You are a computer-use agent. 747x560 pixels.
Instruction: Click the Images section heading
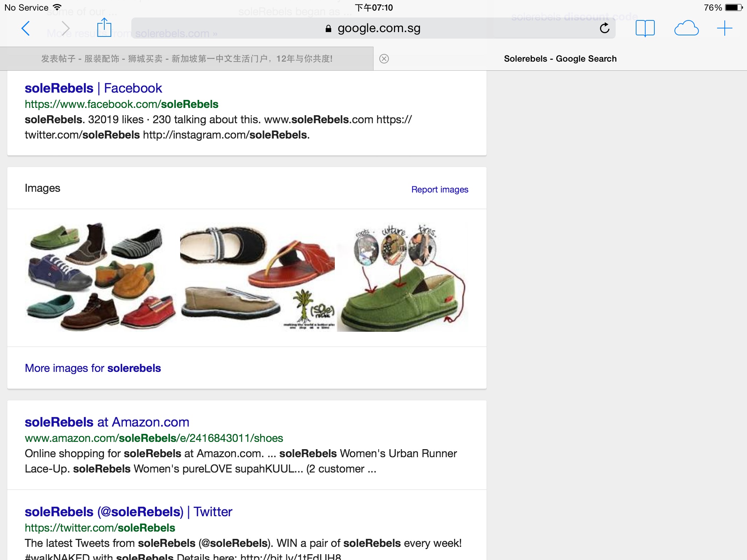[x=42, y=188]
